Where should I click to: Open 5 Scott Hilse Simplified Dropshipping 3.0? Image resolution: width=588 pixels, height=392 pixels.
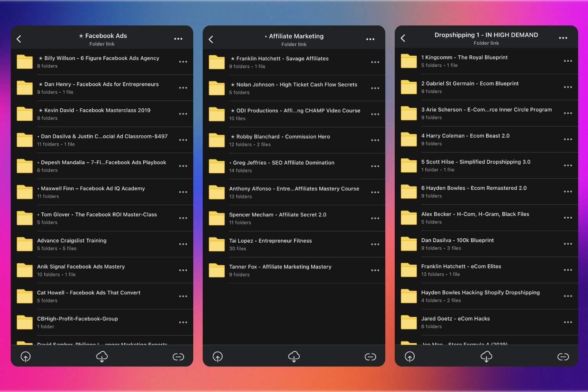[x=486, y=165]
